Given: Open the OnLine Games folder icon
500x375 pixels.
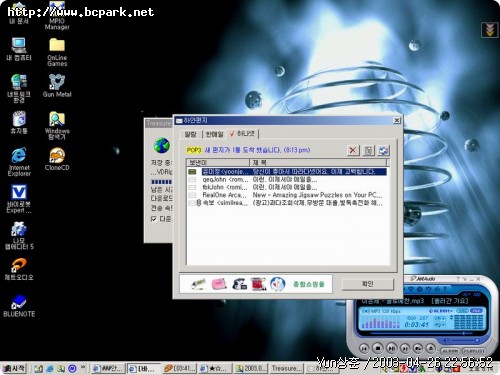Looking at the screenshot, I should [x=57, y=52].
